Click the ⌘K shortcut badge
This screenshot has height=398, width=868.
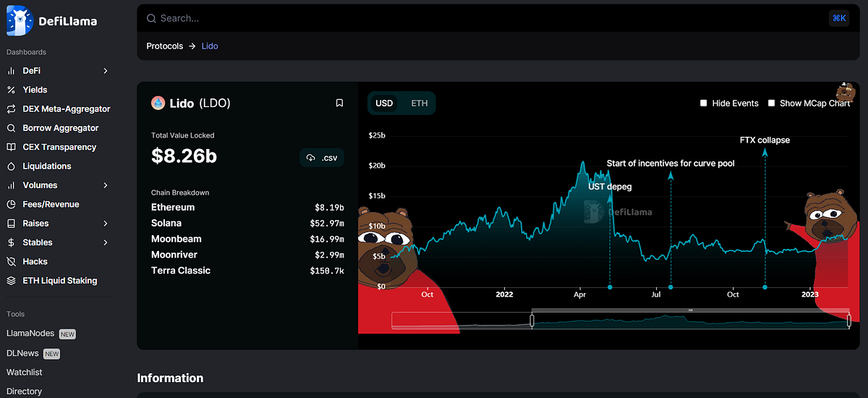click(x=839, y=18)
